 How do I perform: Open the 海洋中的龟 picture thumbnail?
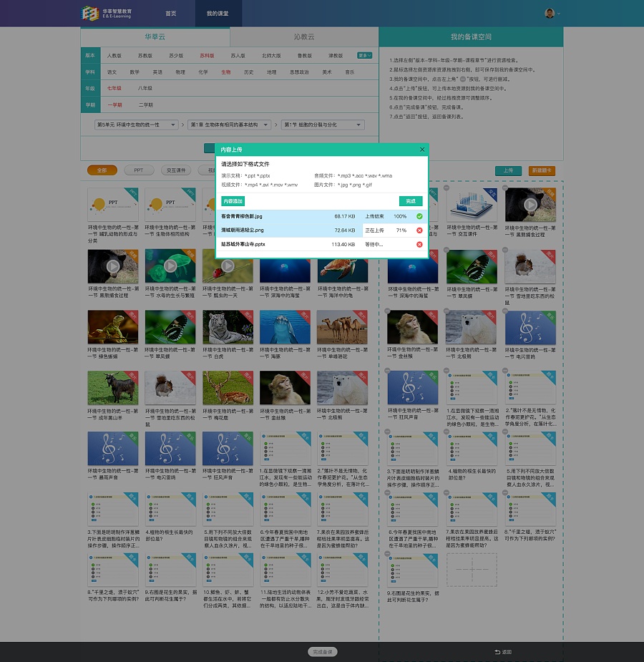click(x=342, y=271)
